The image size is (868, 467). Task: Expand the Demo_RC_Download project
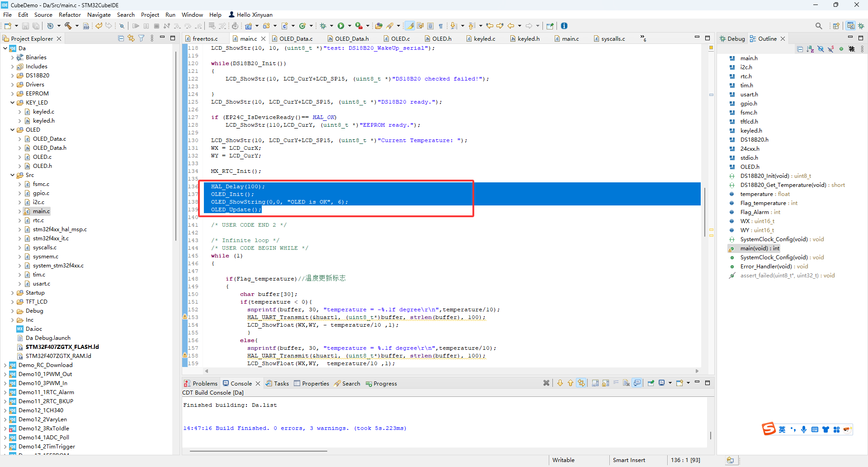[5, 365]
